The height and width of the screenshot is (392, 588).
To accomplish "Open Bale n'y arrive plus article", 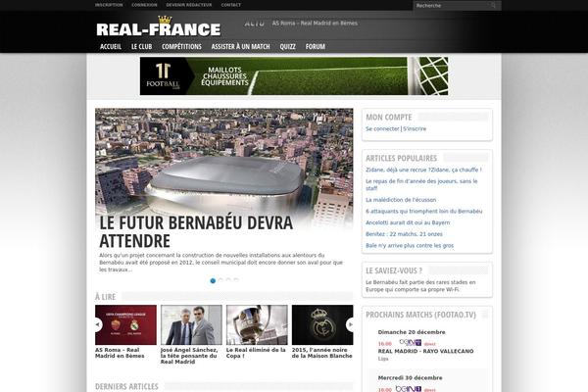I will click(410, 245).
